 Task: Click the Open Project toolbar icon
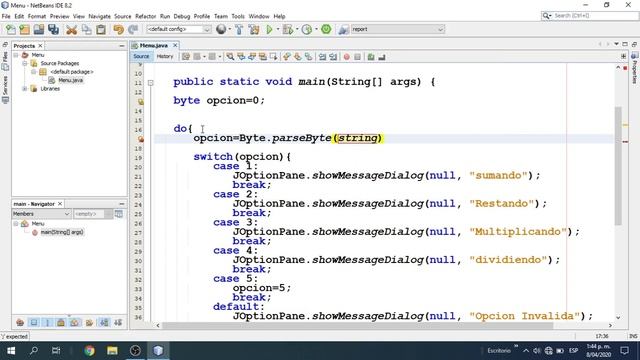tap(39, 29)
